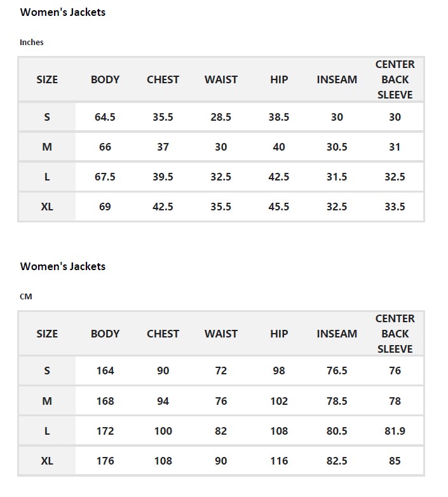Click the top Women's Jackets heading

63,12
